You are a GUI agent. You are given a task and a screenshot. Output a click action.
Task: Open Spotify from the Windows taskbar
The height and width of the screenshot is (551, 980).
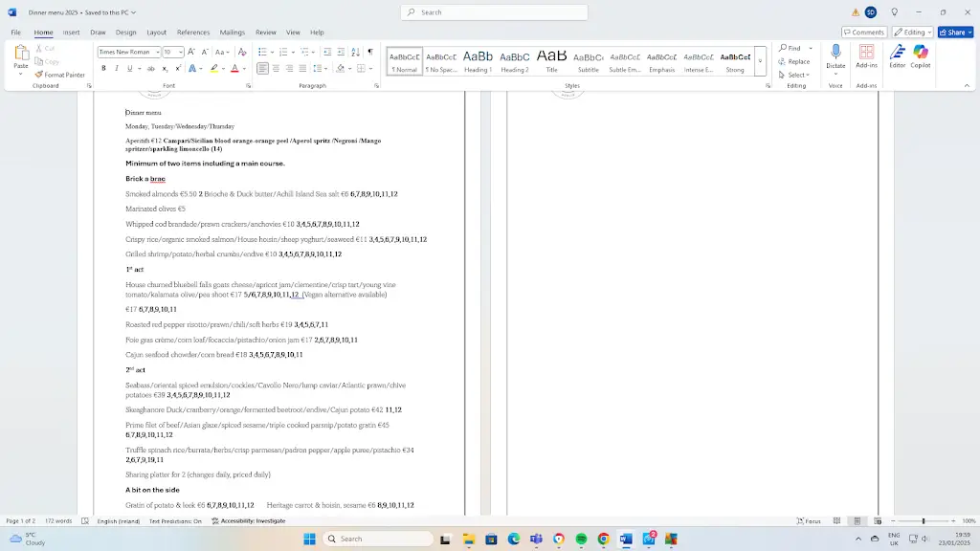tap(581, 540)
